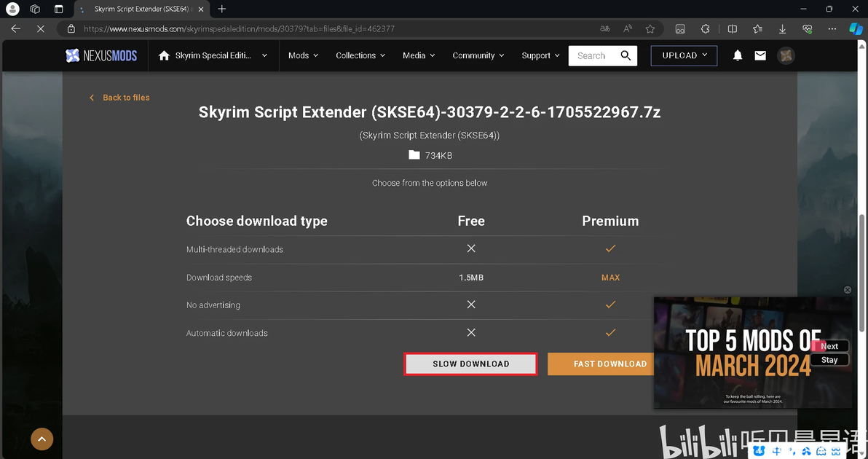Open the browser extensions puzzle icon
Viewport: 868px width, 459px height.
[x=705, y=29]
